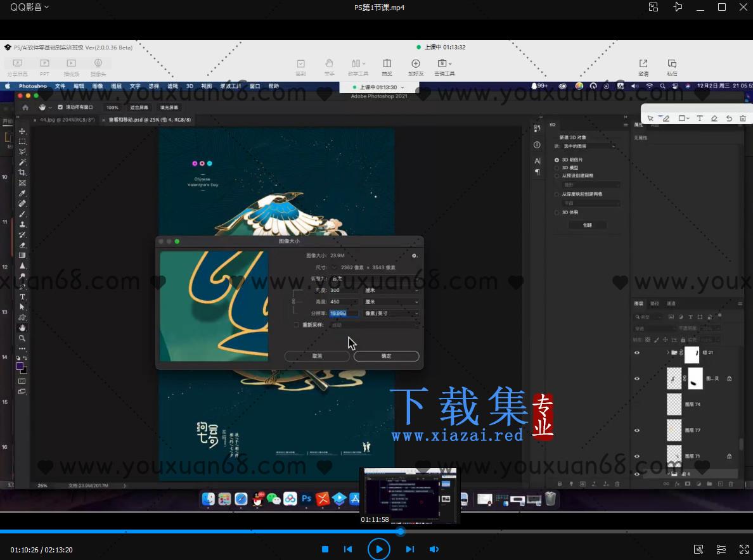Open the Image Size dialog gear settings

tap(415, 256)
